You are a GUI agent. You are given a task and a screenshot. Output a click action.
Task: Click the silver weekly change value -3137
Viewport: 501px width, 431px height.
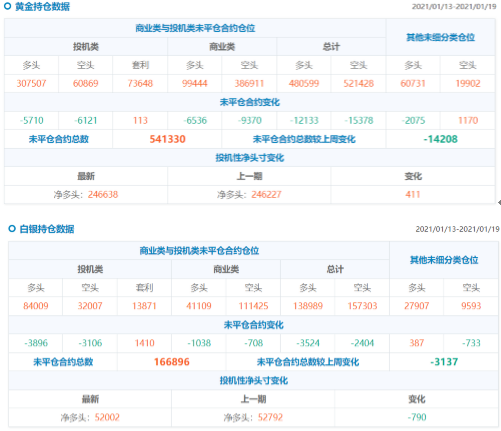tap(444, 362)
